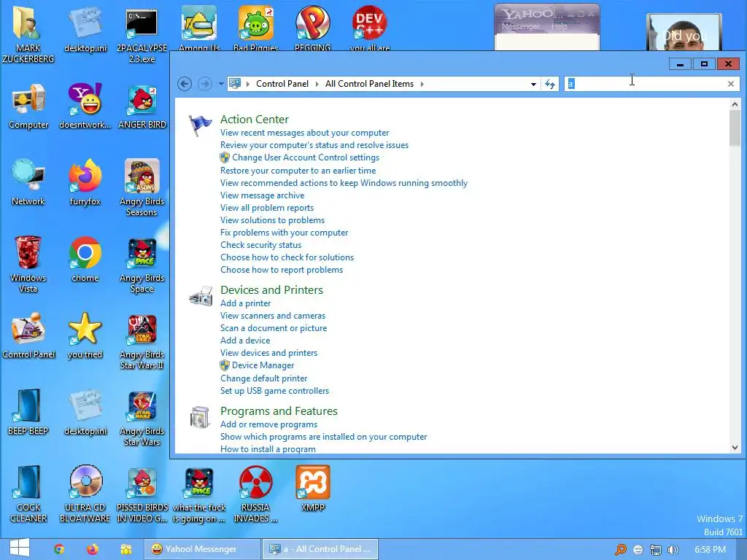Click the scrollbar up arrow
The image size is (747, 560).
point(735,104)
